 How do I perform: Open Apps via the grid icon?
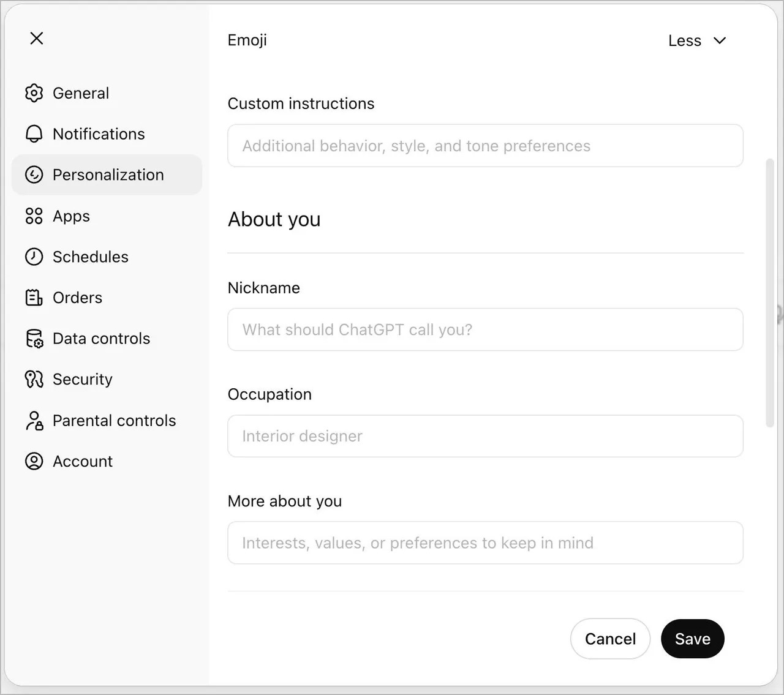point(34,216)
